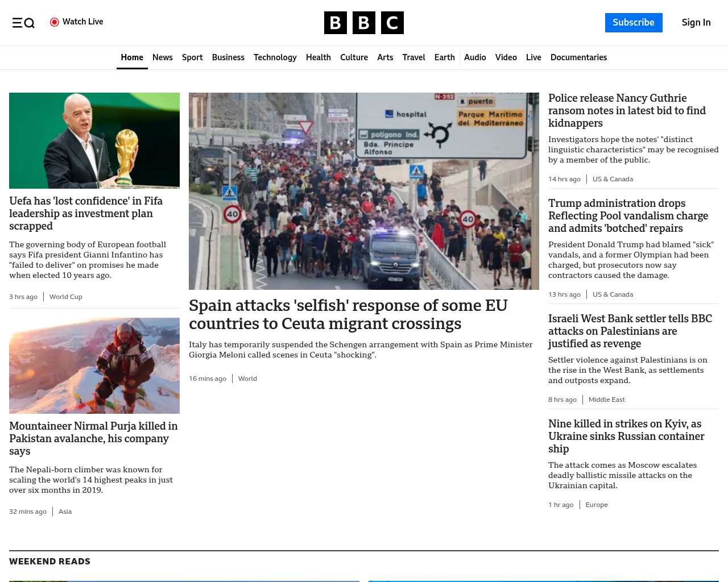
Task: Open the Sport section
Action: (192, 57)
